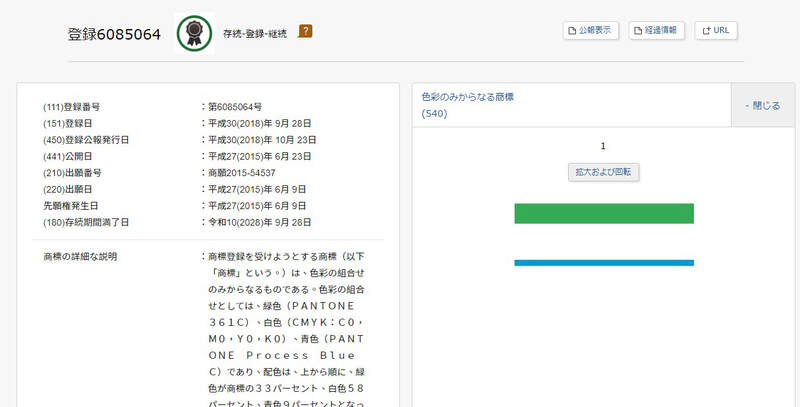800x407 pixels.
Task: Select the registration number 第6085064号
Action: tap(235, 107)
